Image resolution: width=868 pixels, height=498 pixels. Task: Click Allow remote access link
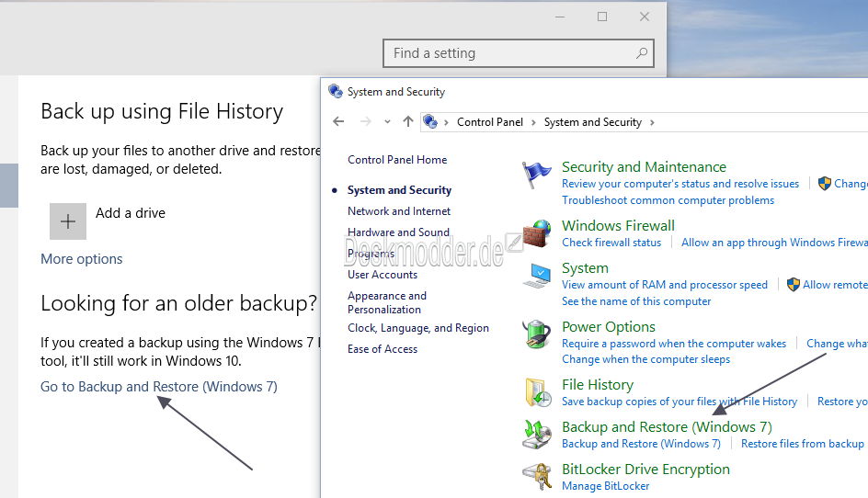coord(835,285)
